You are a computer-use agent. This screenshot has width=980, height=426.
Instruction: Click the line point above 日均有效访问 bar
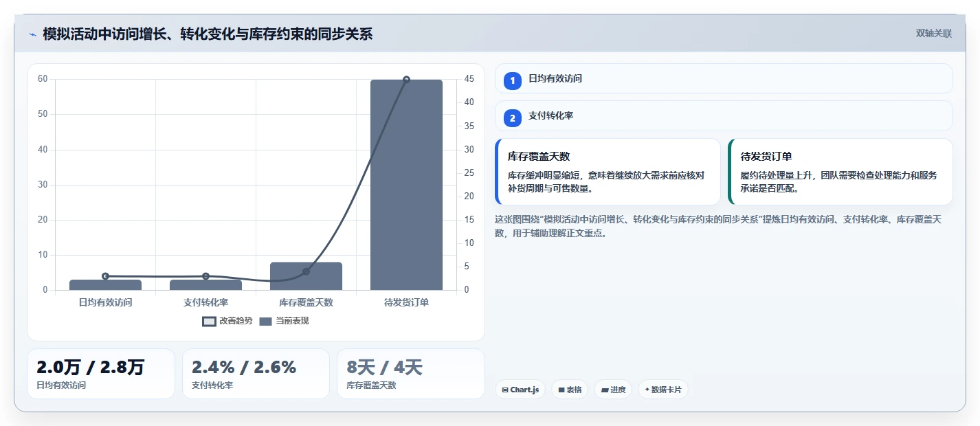pyautogui.click(x=105, y=276)
